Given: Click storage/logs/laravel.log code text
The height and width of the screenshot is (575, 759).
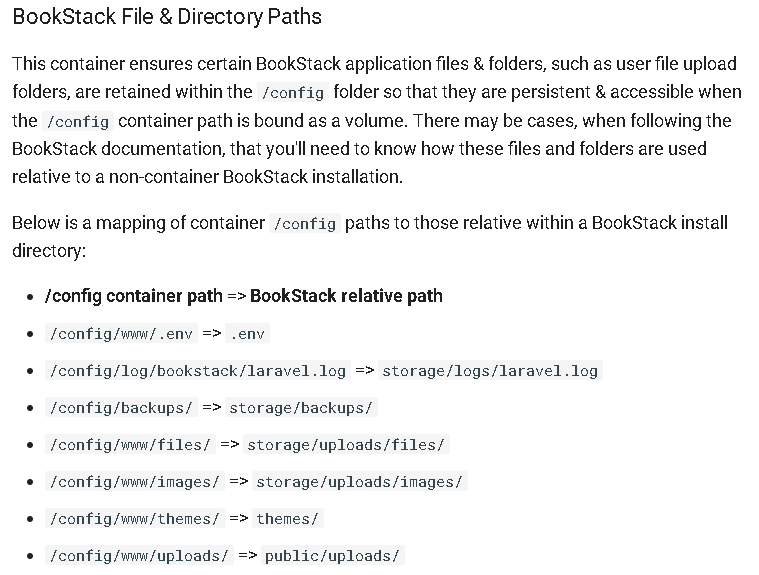Looking at the screenshot, I should tap(490, 371).
